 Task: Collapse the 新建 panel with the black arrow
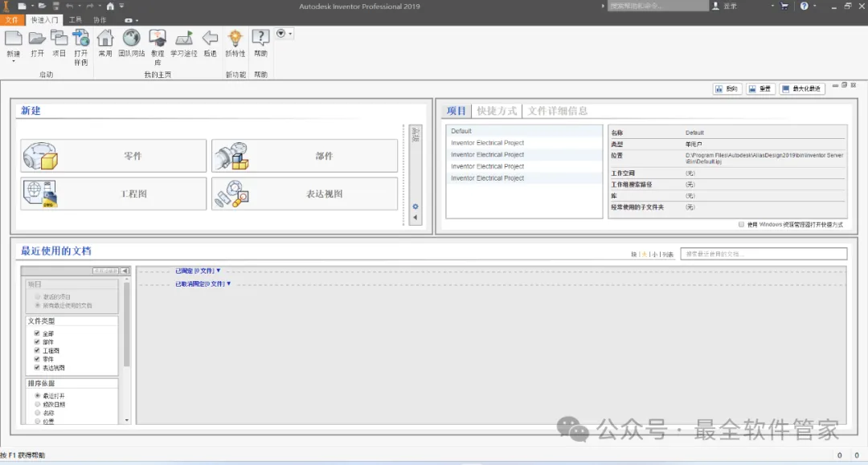coord(416,218)
